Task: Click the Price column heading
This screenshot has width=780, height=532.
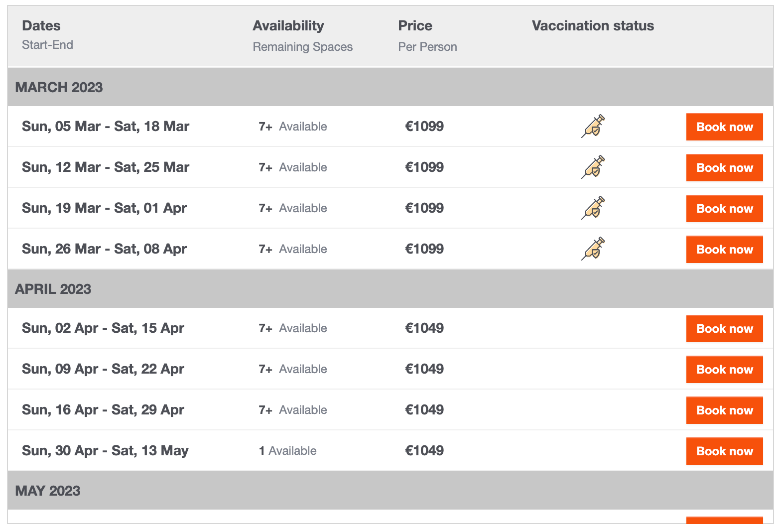Action: click(x=415, y=25)
